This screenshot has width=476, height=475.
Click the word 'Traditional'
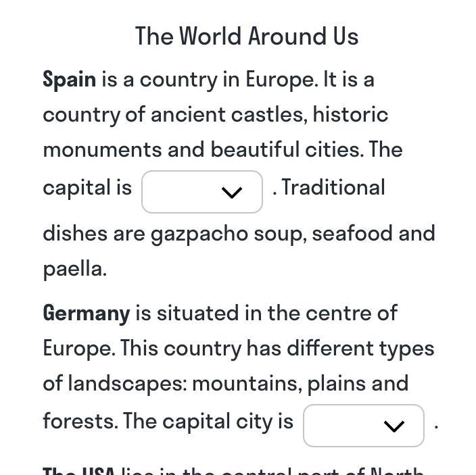(333, 188)
